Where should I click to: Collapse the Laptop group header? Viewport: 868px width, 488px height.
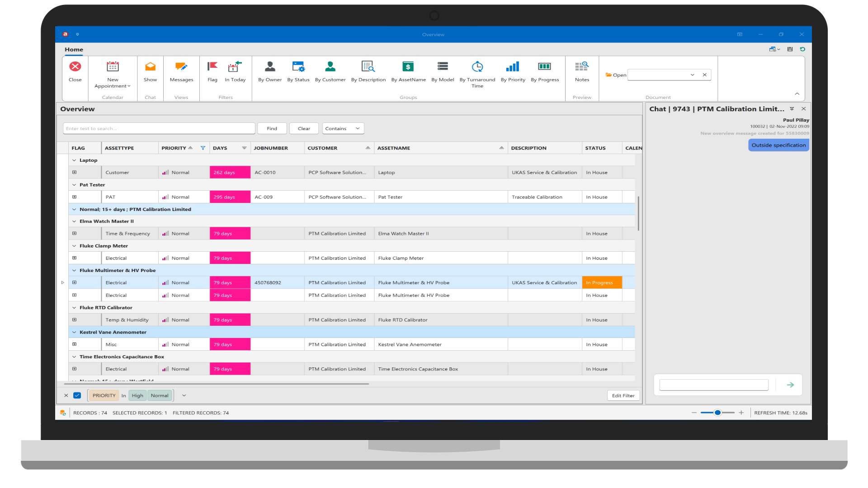coord(74,160)
